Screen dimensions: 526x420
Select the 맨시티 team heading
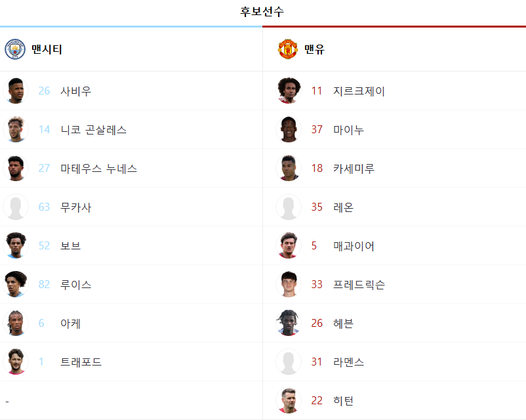coord(47,49)
